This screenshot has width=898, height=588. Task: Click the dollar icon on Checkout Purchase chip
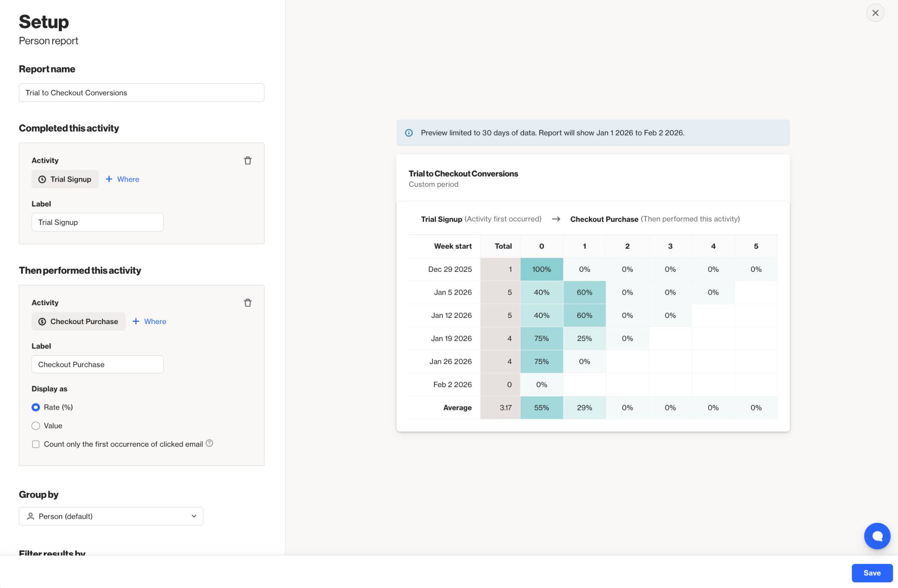coord(42,321)
